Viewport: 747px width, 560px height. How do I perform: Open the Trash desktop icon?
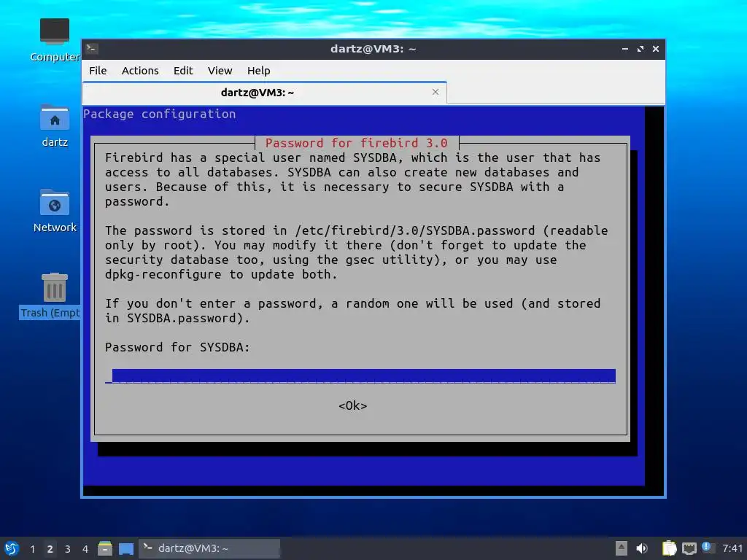click(50, 295)
